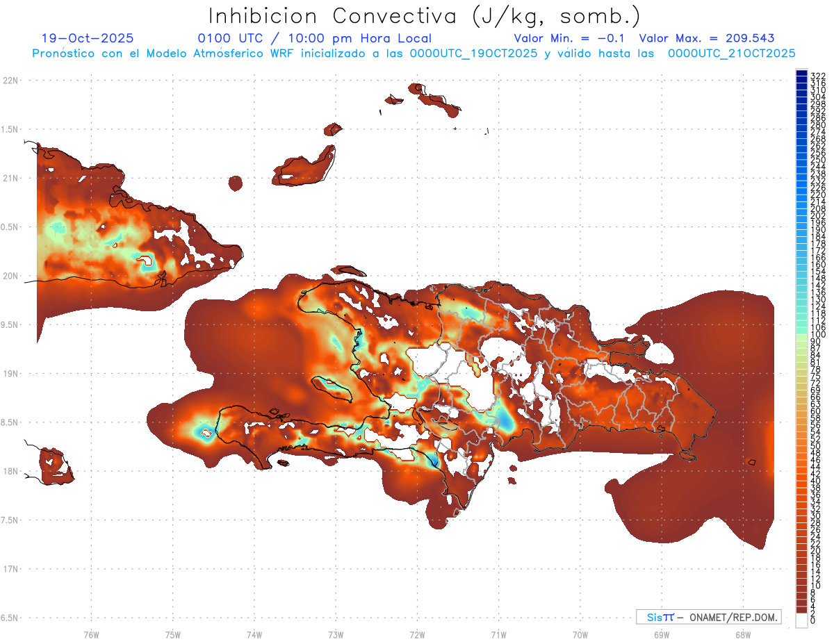The image size is (834, 644).
Task: Click the '22N' latitude label
Action: [10, 81]
